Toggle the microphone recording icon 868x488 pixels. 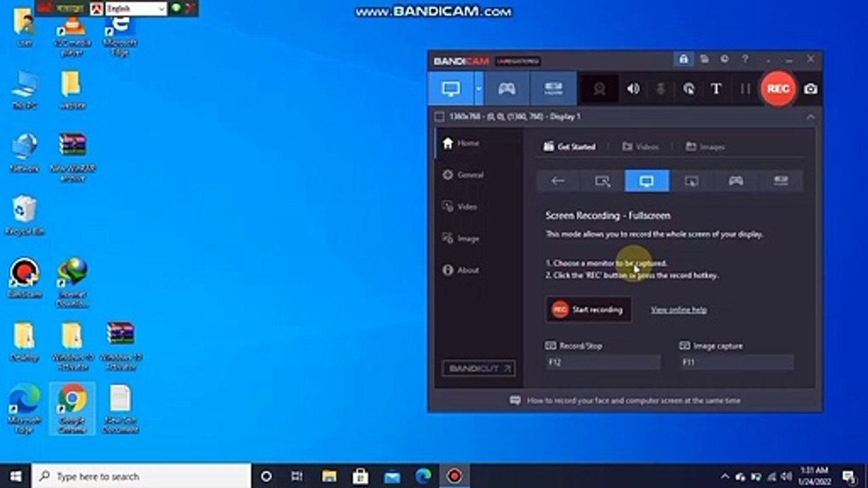point(660,89)
